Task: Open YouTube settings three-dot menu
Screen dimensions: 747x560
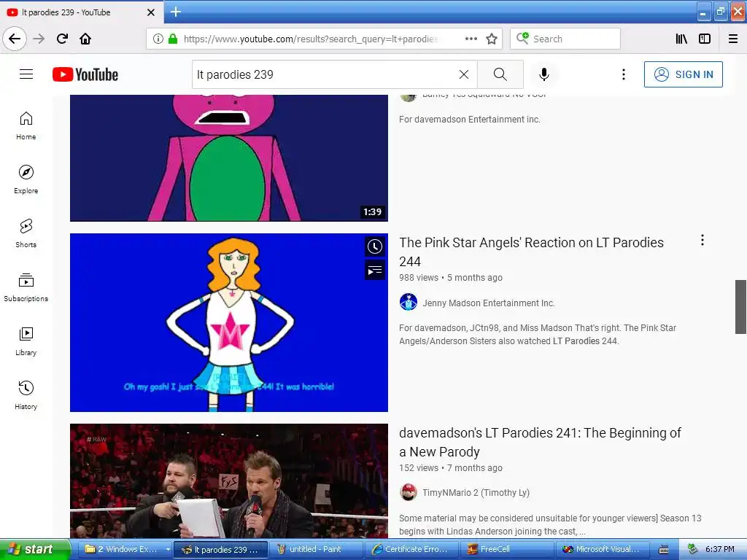Action: tap(623, 74)
